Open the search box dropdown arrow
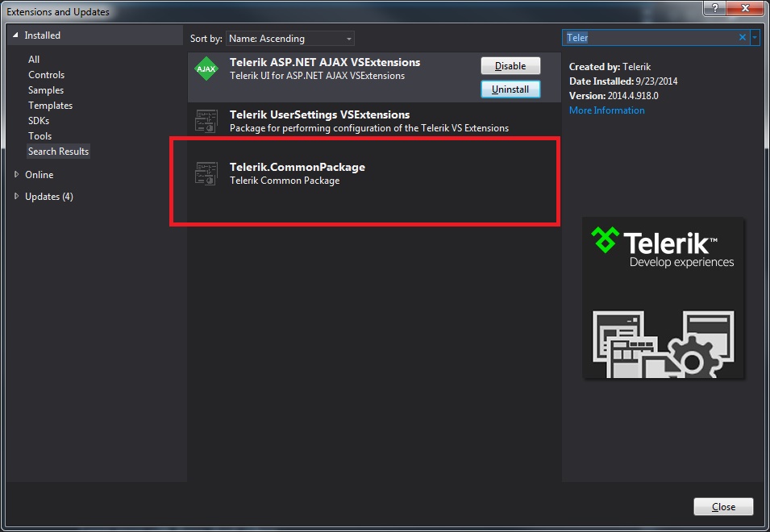Image resolution: width=770 pixels, height=532 pixels. (x=755, y=37)
